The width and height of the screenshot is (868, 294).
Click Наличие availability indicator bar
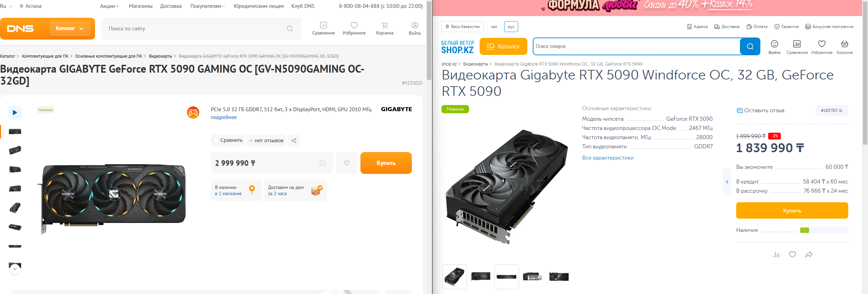pyautogui.click(x=823, y=230)
